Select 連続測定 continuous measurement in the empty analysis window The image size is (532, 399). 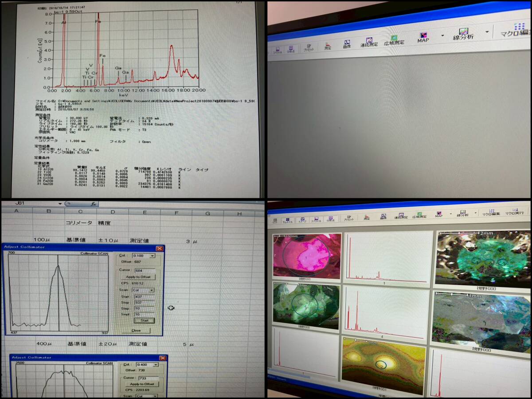[x=369, y=42]
